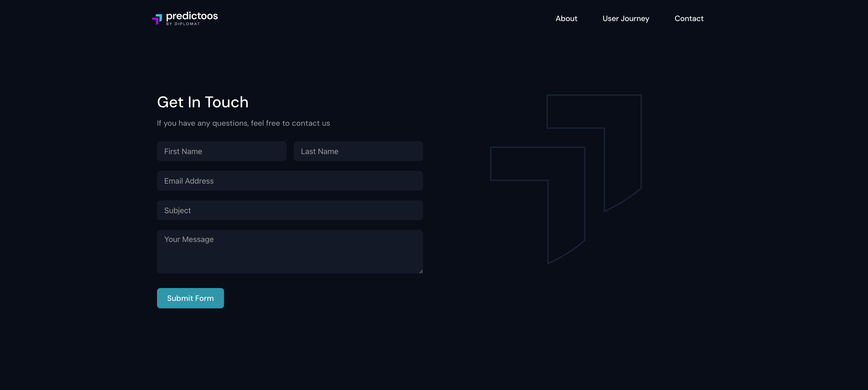Select the Email Address input
This screenshot has width=868, height=390.
click(x=290, y=181)
